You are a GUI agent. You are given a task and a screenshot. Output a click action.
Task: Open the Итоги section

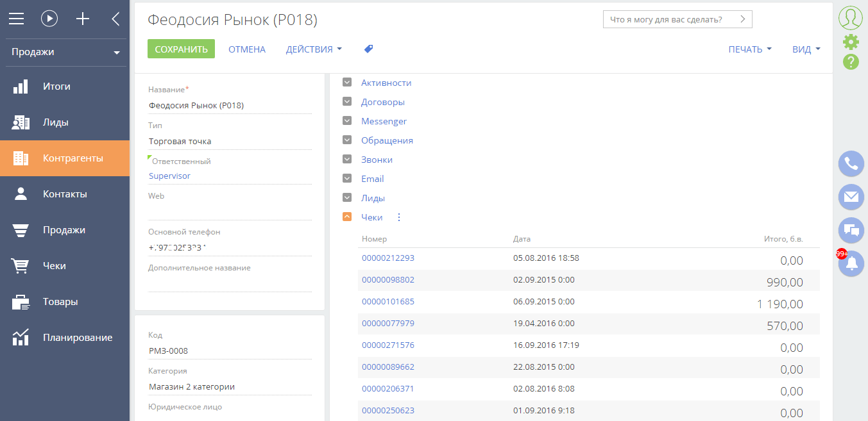click(x=65, y=87)
